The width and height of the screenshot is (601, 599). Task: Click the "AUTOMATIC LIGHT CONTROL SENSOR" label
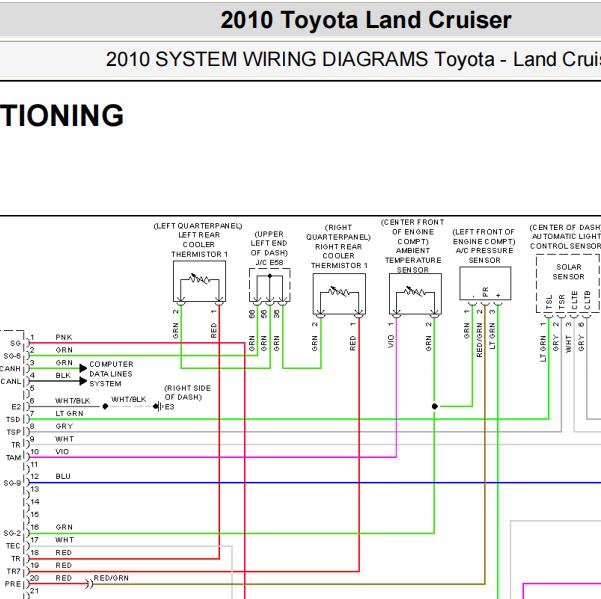point(566,241)
